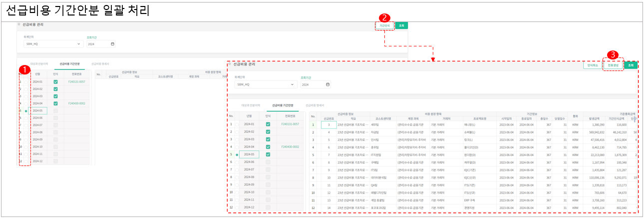This screenshot has width=644, height=218.
Task: Open the calendar icon in the right panel's 조회기간 field
Action: [327, 85]
